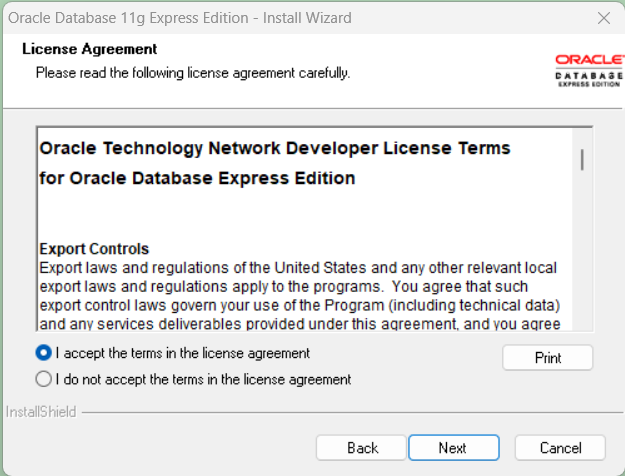Select 'I do not accept the terms' option
Image resolution: width=625 pixels, height=476 pixels.
click(44, 379)
